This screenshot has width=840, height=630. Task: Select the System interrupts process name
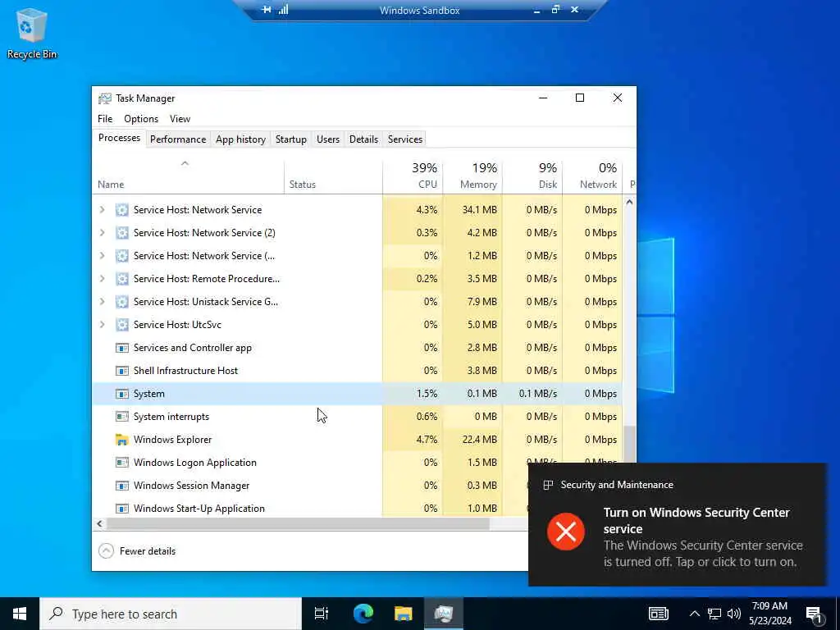pos(171,417)
